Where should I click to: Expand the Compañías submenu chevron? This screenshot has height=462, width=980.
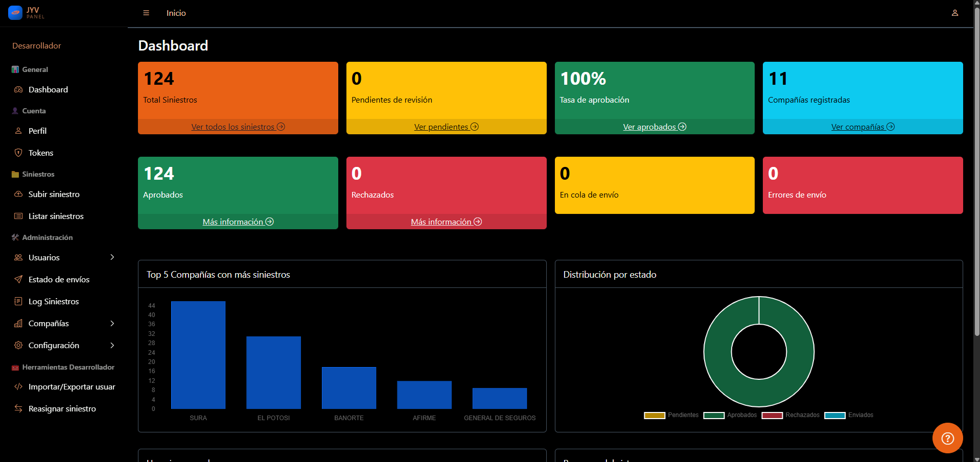point(112,323)
